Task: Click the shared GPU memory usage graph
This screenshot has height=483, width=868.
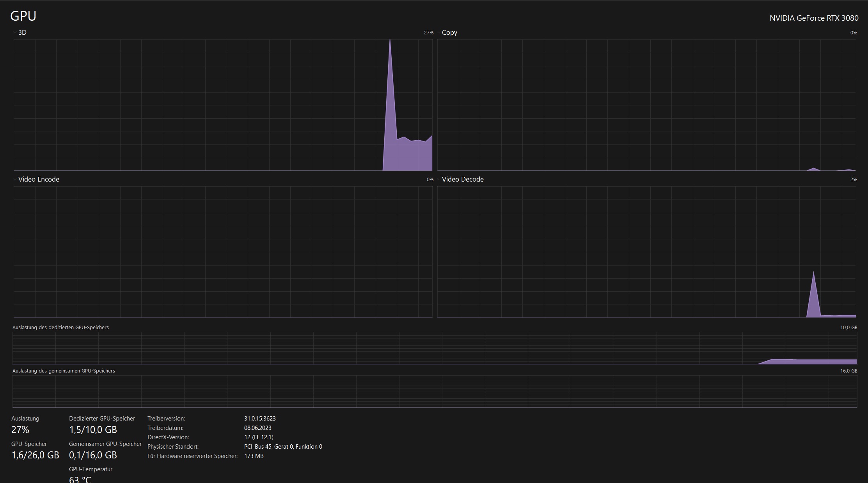Action: (435, 391)
